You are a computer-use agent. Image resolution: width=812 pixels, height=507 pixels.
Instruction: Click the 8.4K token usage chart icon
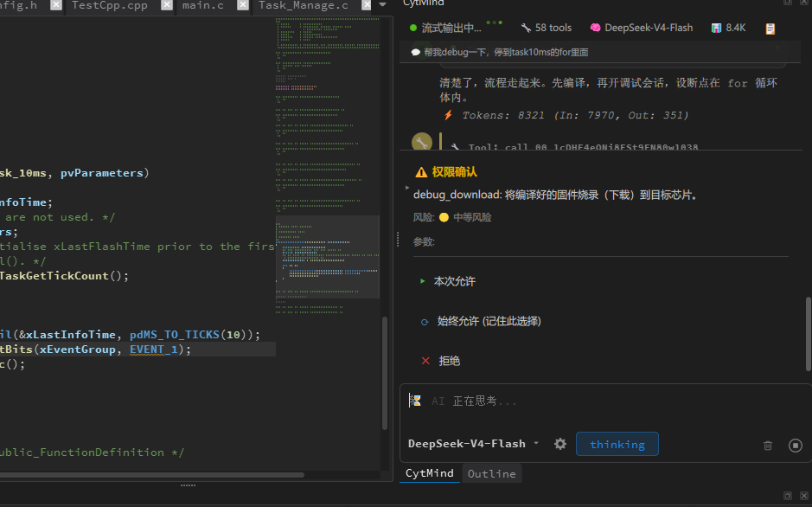click(717, 28)
